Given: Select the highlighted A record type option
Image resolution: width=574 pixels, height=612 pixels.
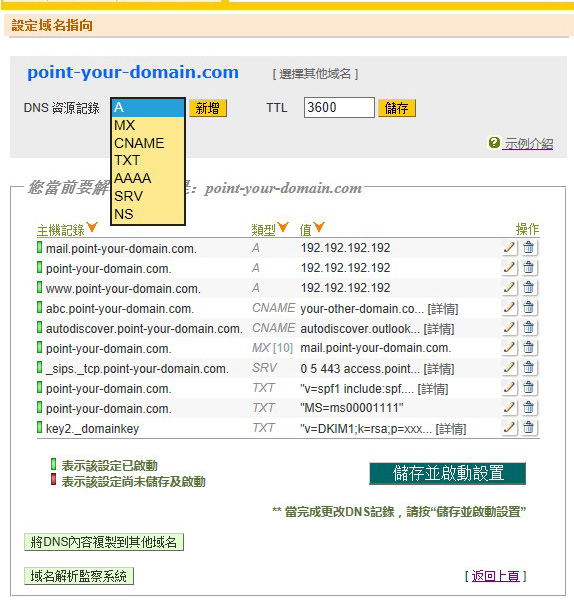Looking at the screenshot, I should click(x=147, y=107).
